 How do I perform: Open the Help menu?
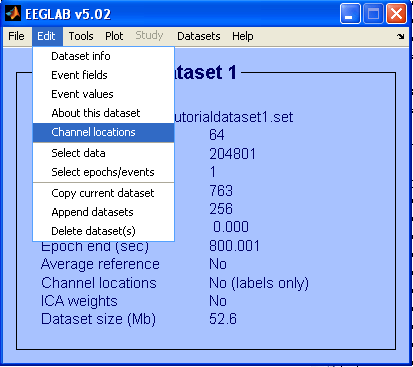(x=243, y=36)
